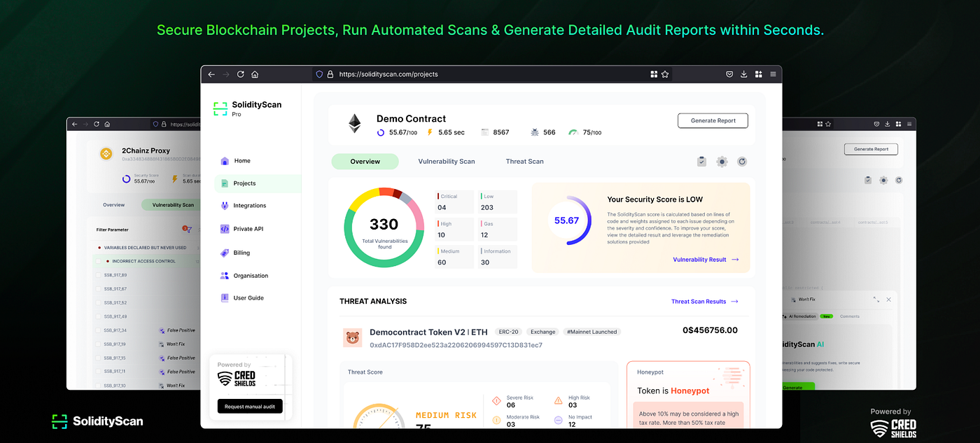Click the Projects sidebar icon
980x443 pixels.
tap(225, 183)
